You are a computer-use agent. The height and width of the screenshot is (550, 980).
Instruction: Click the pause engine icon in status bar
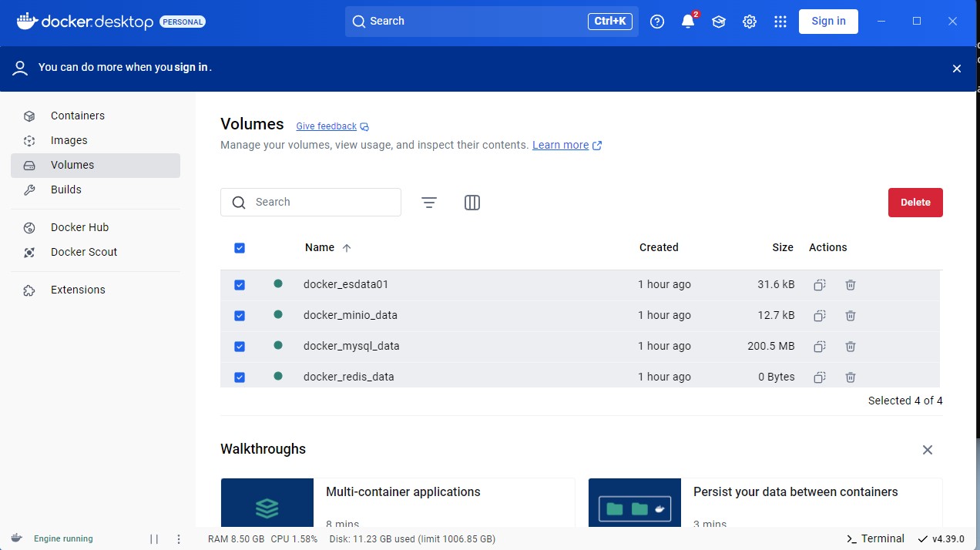pyautogui.click(x=154, y=539)
